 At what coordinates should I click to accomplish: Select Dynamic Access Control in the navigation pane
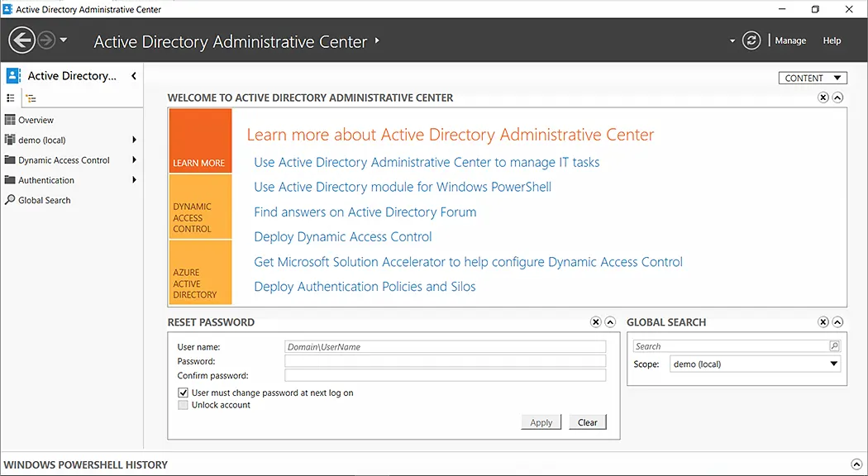pyautogui.click(x=64, y=160)
